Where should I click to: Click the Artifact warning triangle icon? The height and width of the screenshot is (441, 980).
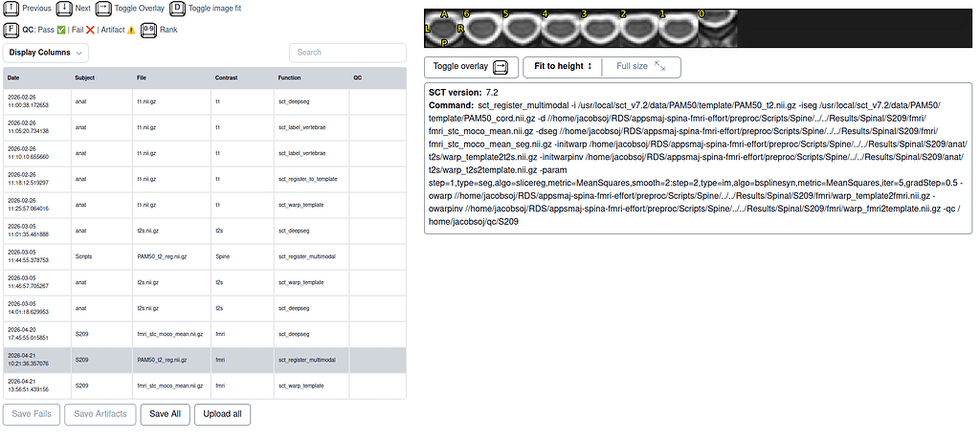[x=131, y=31]
